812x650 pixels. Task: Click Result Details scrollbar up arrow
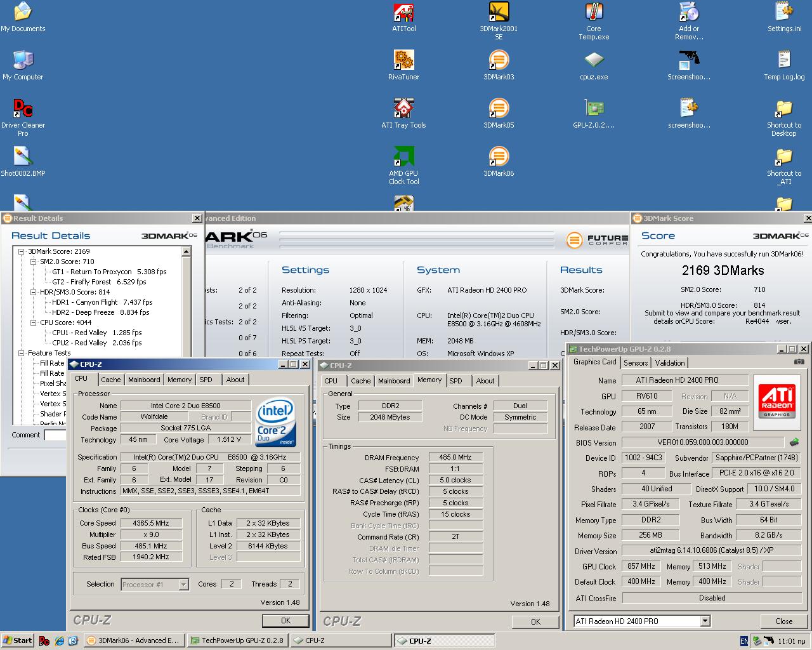pos(186,251)
